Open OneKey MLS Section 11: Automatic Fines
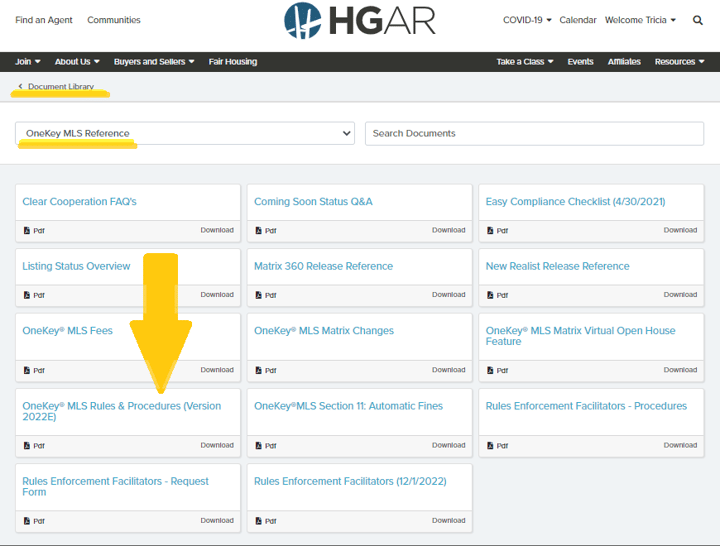This screenshot has width=720, height=546. pyautogui.click(x=348, y=406)
